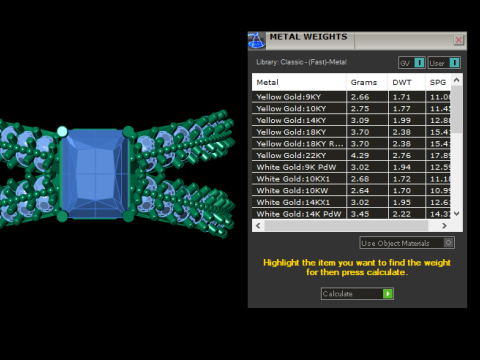Select the White Gold:14KX1 row
The width and height of the screenshot is (480, 360).
pos(351,202)
